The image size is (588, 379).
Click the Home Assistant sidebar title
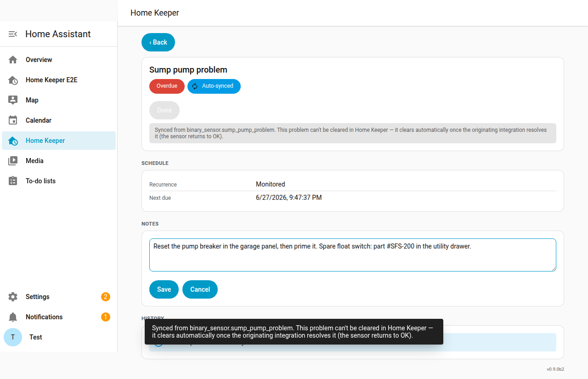(58, 34)
